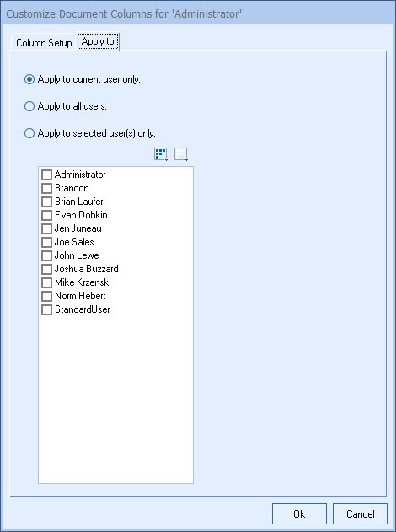Tick the Brandon user checkbox
This screenshot has height=532, width=396.
tap(46, 188)
